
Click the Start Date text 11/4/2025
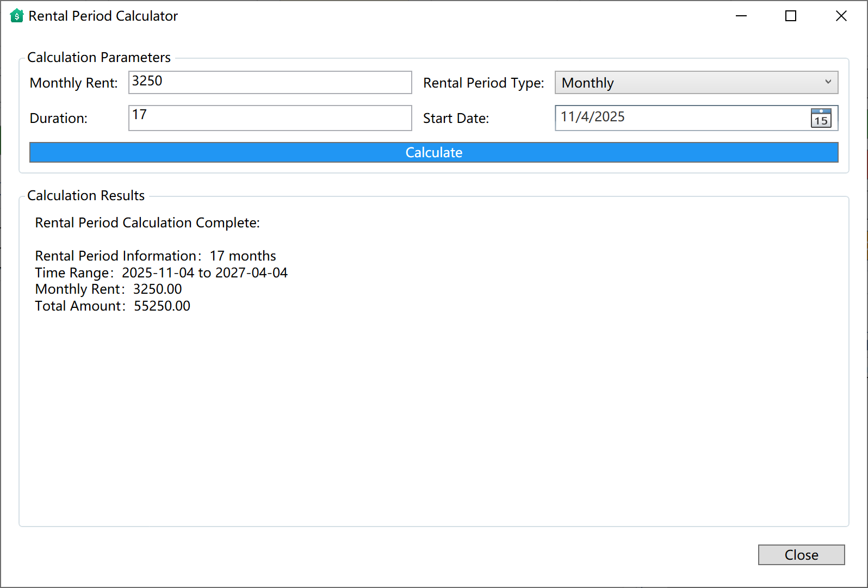click(x=593, y=117)
